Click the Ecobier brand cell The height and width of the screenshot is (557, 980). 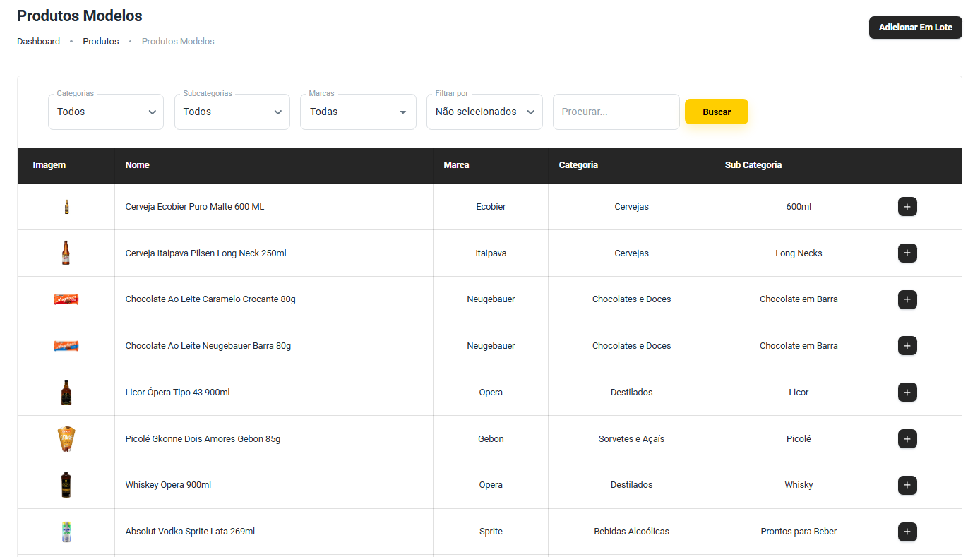coord(491,207)
